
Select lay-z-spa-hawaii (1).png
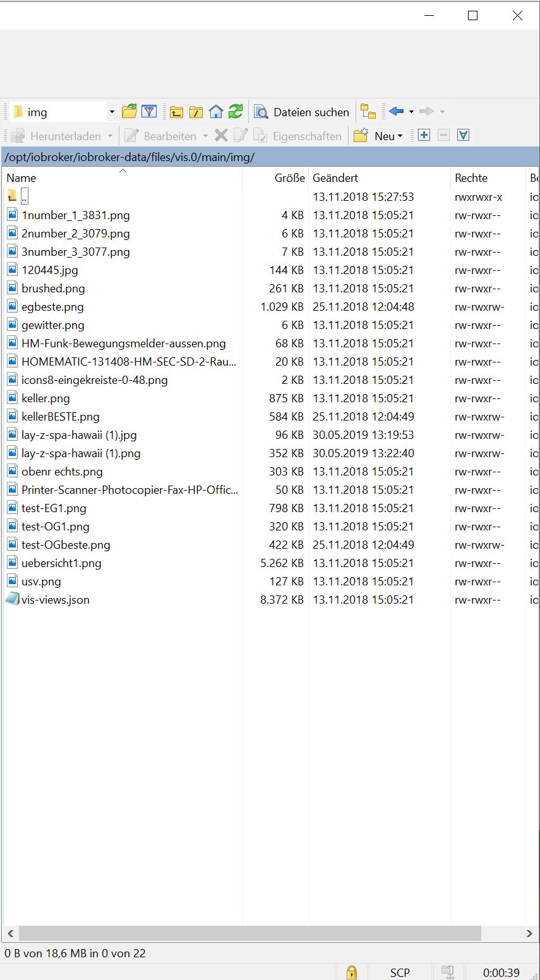pos(81,453)
